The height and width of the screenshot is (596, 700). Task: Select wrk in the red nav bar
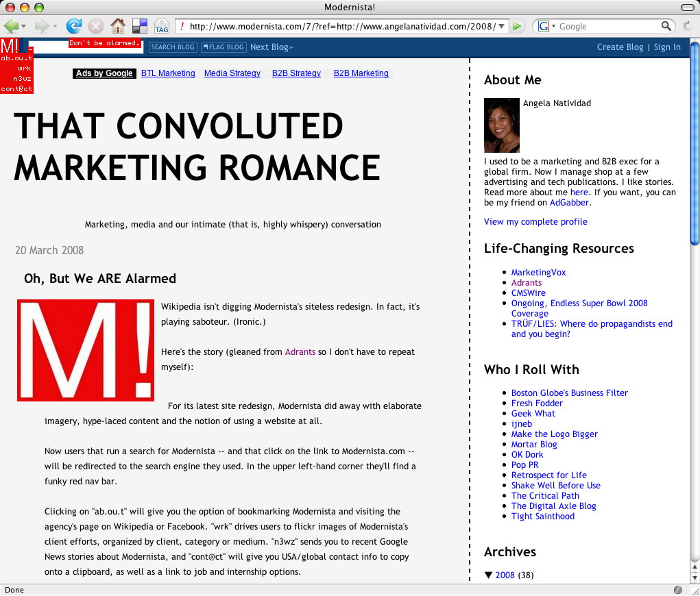click(x=25, y=69)
